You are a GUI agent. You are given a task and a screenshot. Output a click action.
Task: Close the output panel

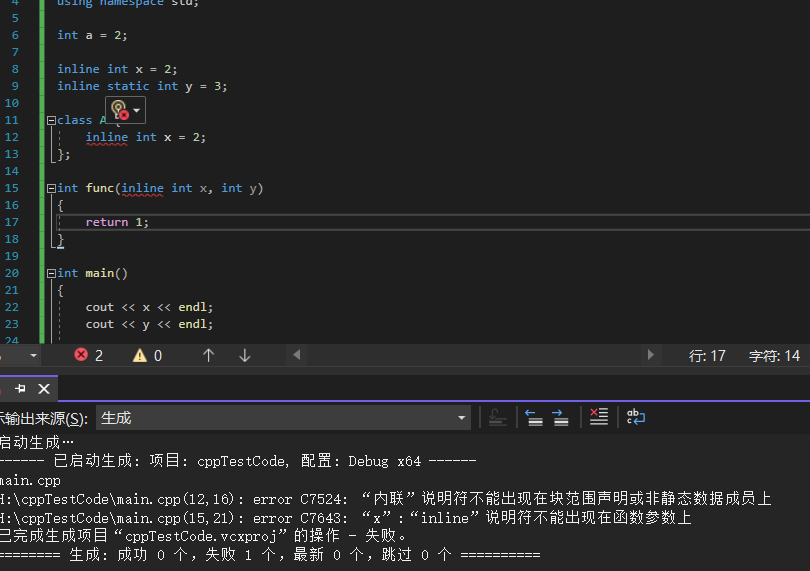tap(44, 388)
